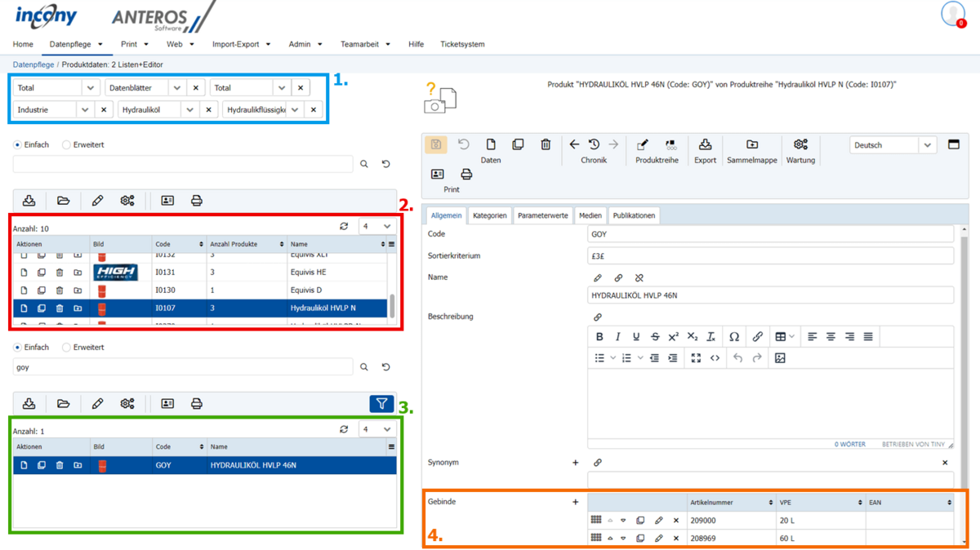Insert special character with Omega icon
This screenshot has height=550, width=980.
click(x=733, y=336)
